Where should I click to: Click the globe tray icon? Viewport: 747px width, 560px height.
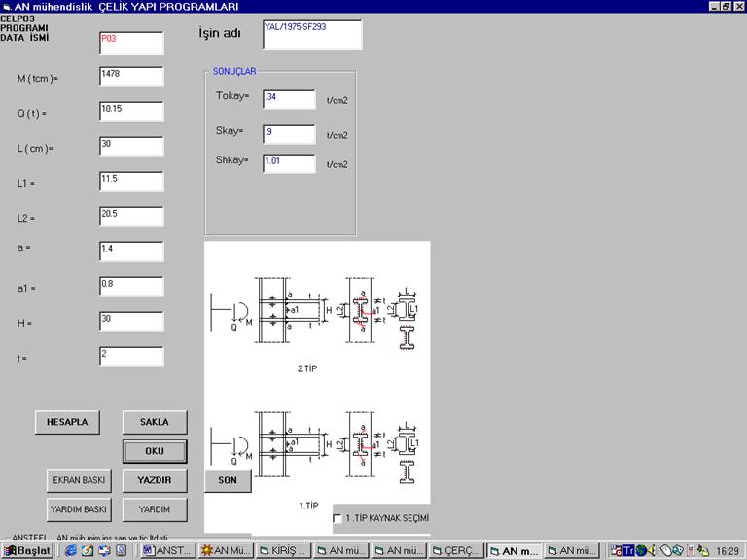[x=641, y=551]
